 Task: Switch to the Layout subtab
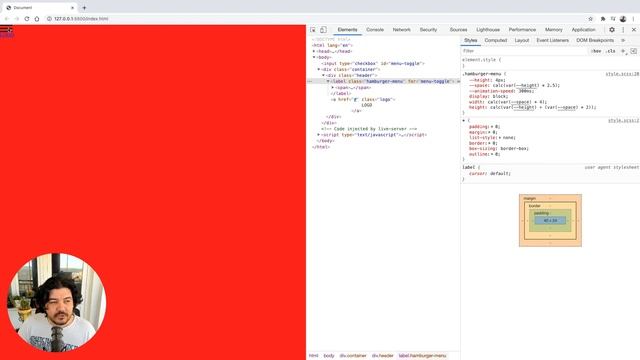[x=522, y=40]
